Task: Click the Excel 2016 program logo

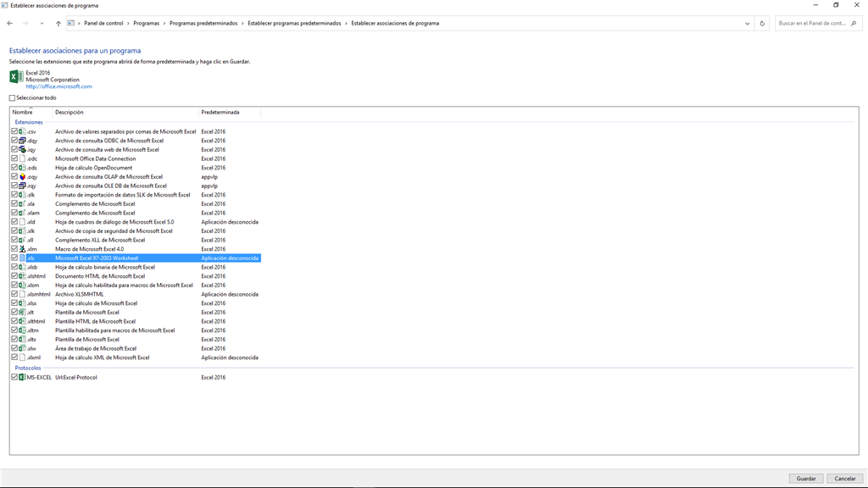Action: [x=16, y=77]
